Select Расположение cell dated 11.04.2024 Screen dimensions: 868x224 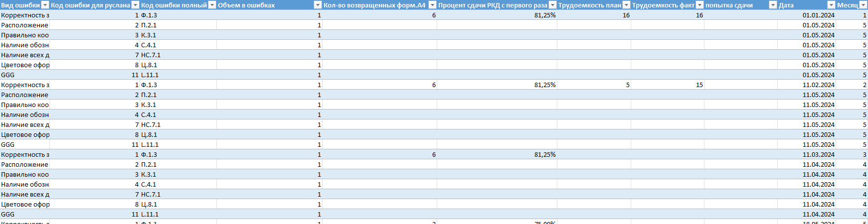point(25,164)
